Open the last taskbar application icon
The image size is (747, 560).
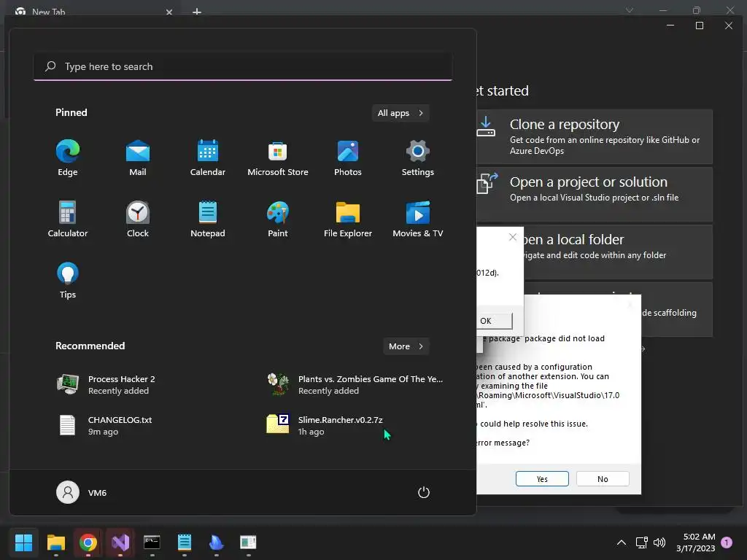click(248, 542)
